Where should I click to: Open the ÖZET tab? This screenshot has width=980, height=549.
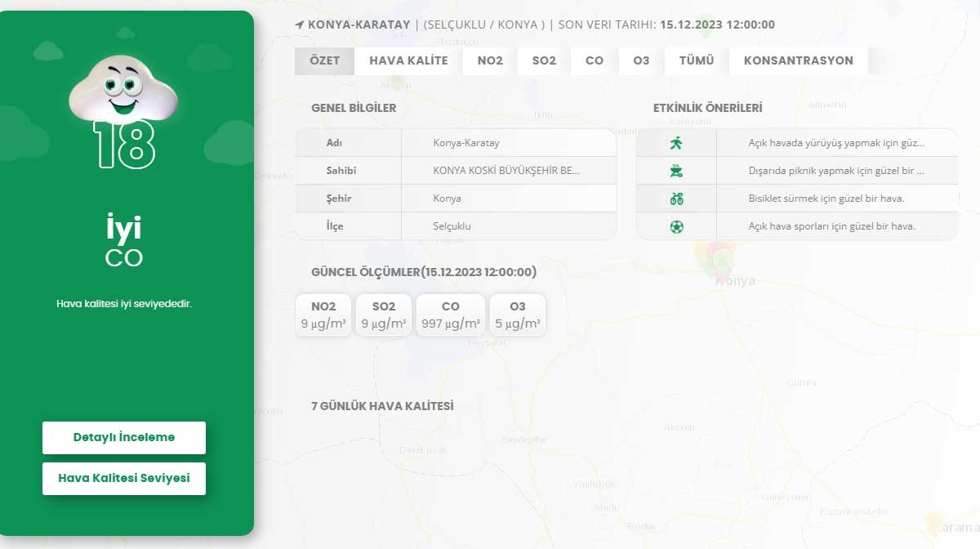(324, 60)
